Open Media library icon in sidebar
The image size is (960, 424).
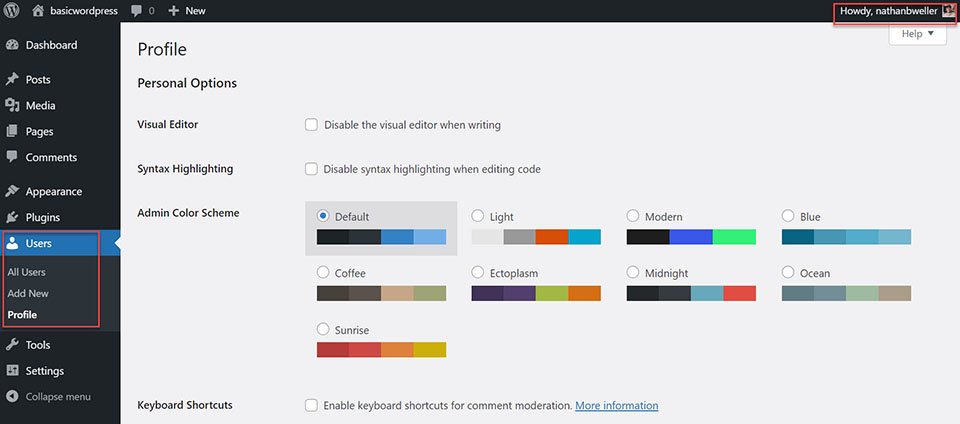(x=12, y=105)
